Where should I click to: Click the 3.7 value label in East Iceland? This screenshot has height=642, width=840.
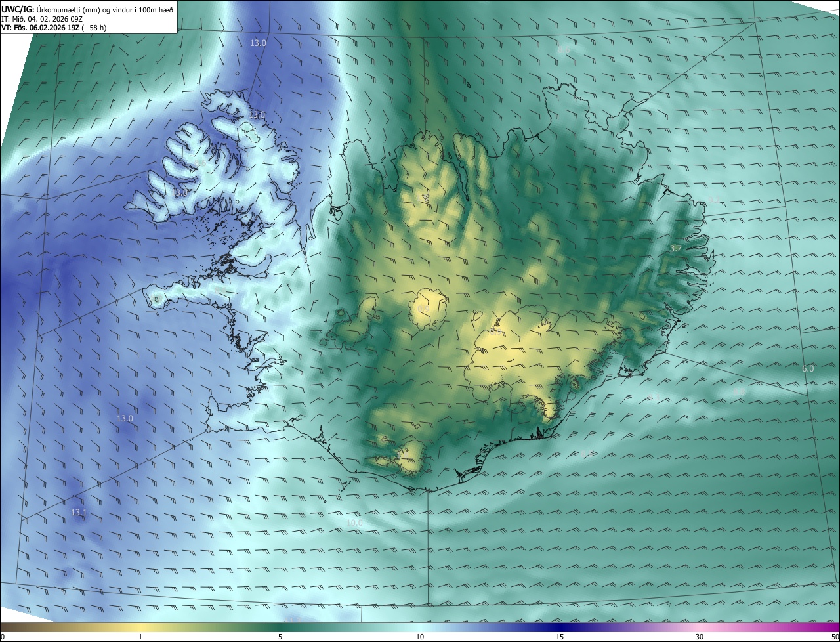click(677, 249)
